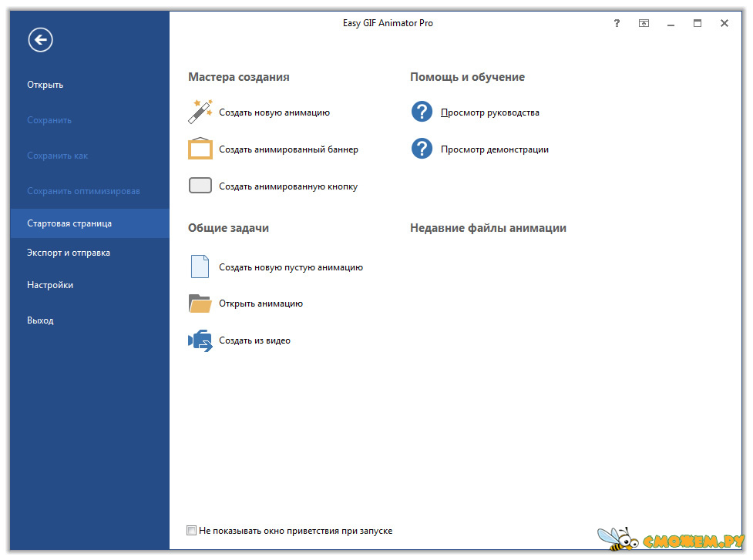Image resolution: width=753 pixels, height=560 pixels.
Task: Click Создать анимированный баннер link
Action: [x=288, y=149]
